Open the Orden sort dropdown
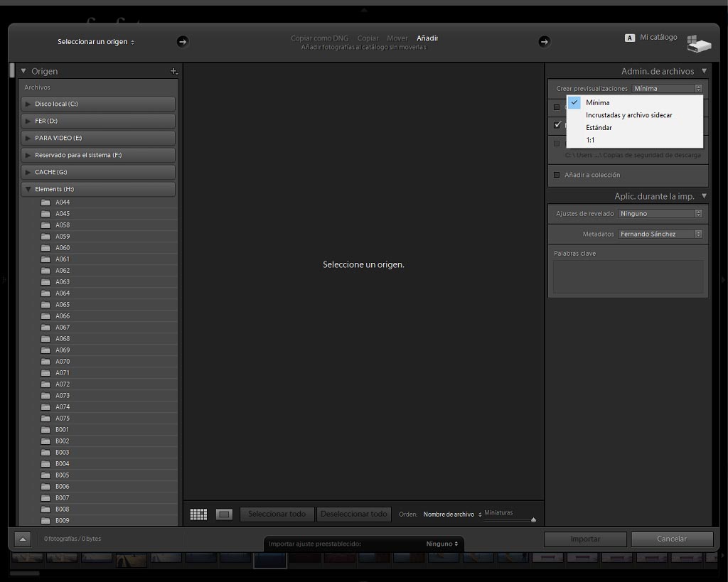The height and width of the screenshot is (582, 728). tap(452, 514)
